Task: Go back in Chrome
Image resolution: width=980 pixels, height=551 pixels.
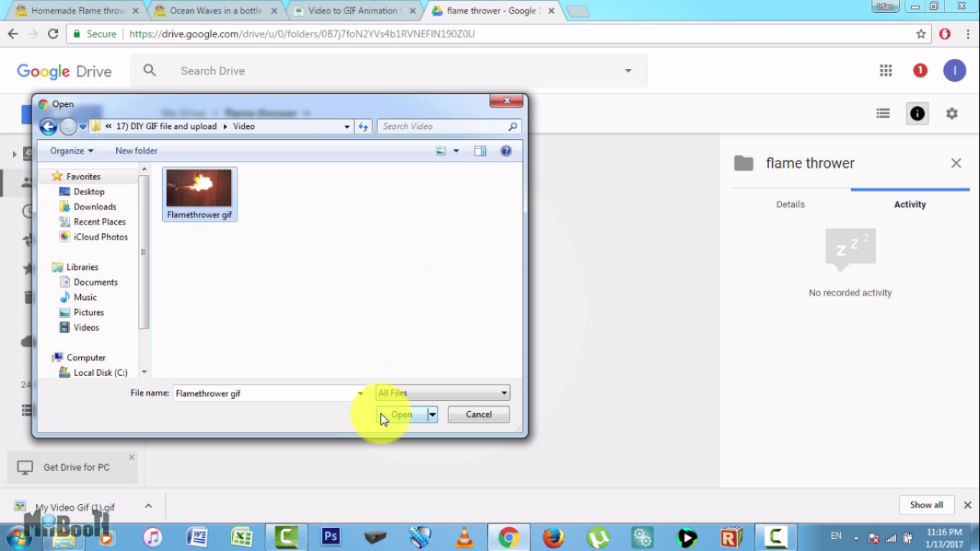Action: pyautogui.click(x=13, y=34)
